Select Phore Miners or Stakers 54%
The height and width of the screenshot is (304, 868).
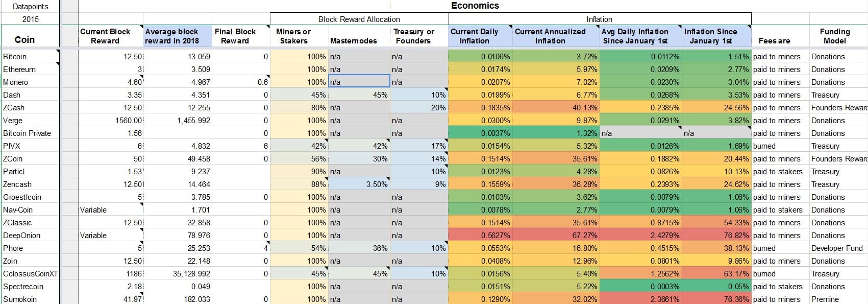click(299, 248)
